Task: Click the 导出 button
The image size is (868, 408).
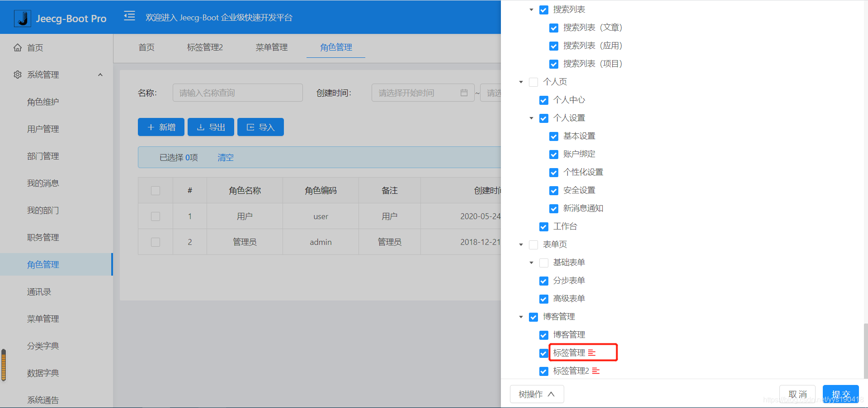Action: (211, 127)
